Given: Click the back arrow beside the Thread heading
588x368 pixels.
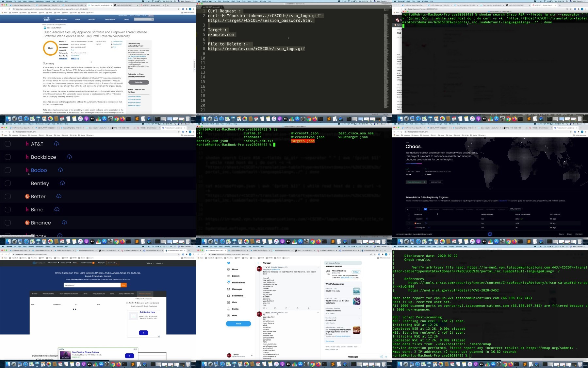Looking at the screenshot, I should [258, 263].
